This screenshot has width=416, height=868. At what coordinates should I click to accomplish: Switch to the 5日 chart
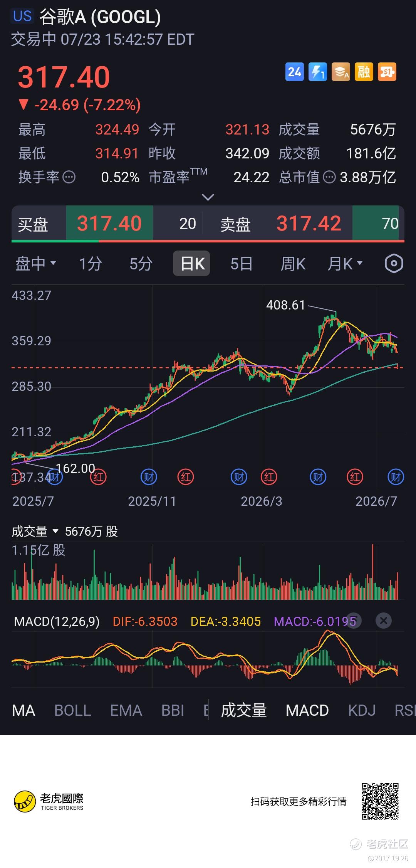click(x=242, y=264)
